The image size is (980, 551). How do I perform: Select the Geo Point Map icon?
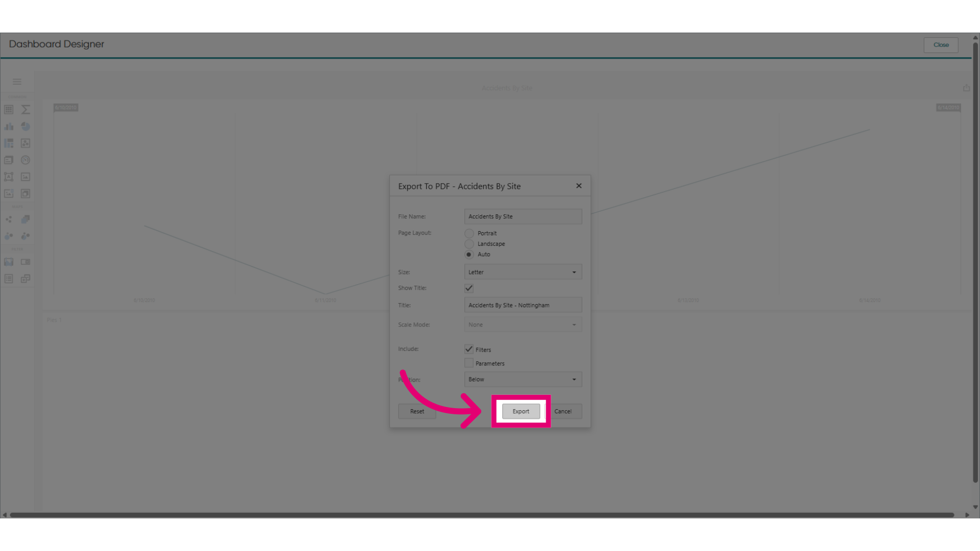coord(9,219)
